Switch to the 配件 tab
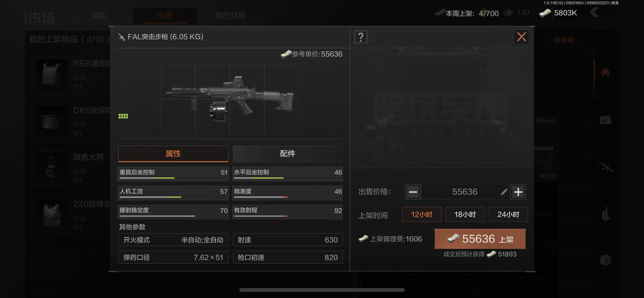The width and height of the screenshot is (644, 298). point(287,154)
